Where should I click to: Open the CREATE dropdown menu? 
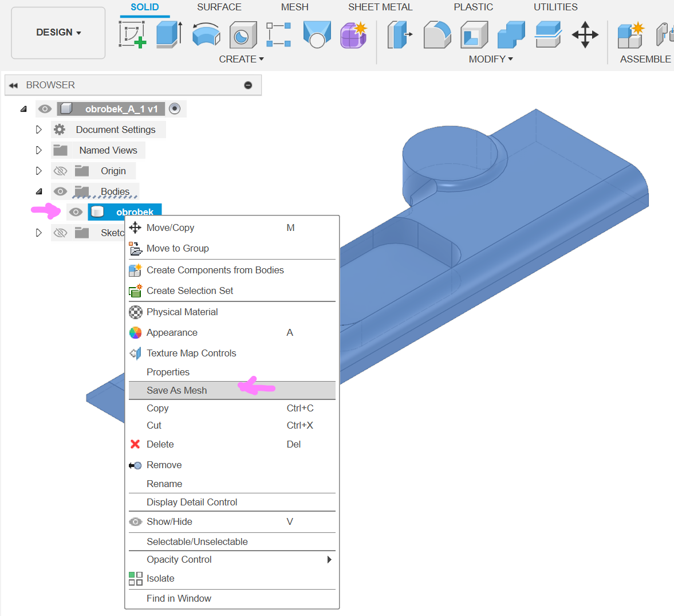tap(241, 59)
